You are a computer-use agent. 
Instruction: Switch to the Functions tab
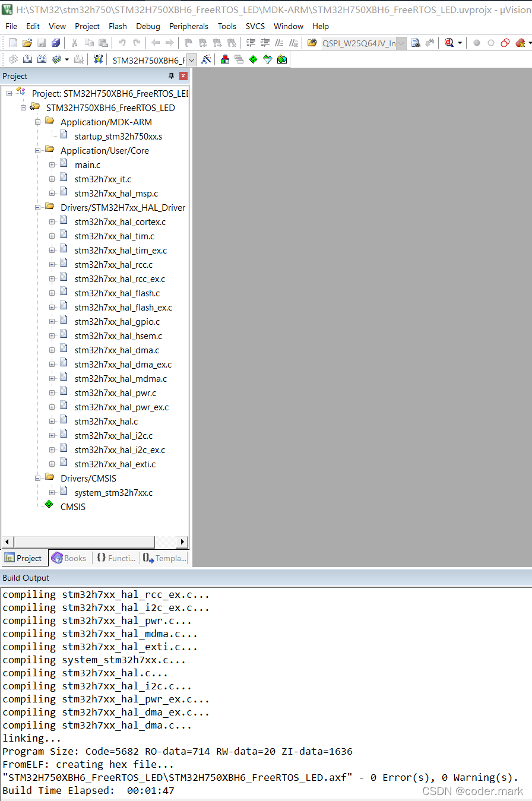tap(116, 558)
